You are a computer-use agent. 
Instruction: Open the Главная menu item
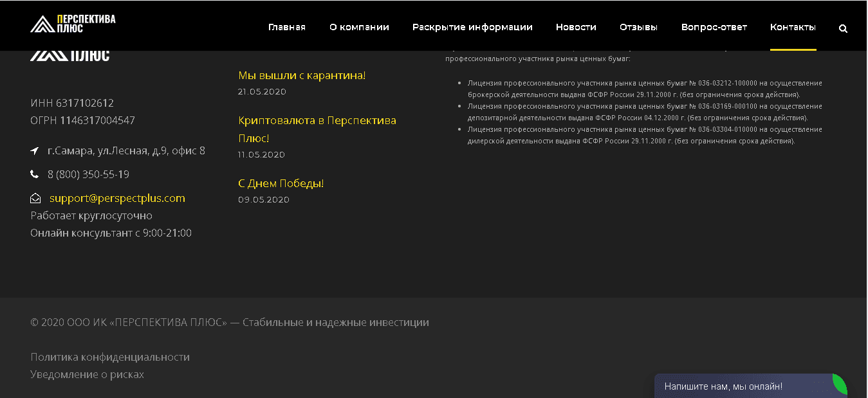286,27
